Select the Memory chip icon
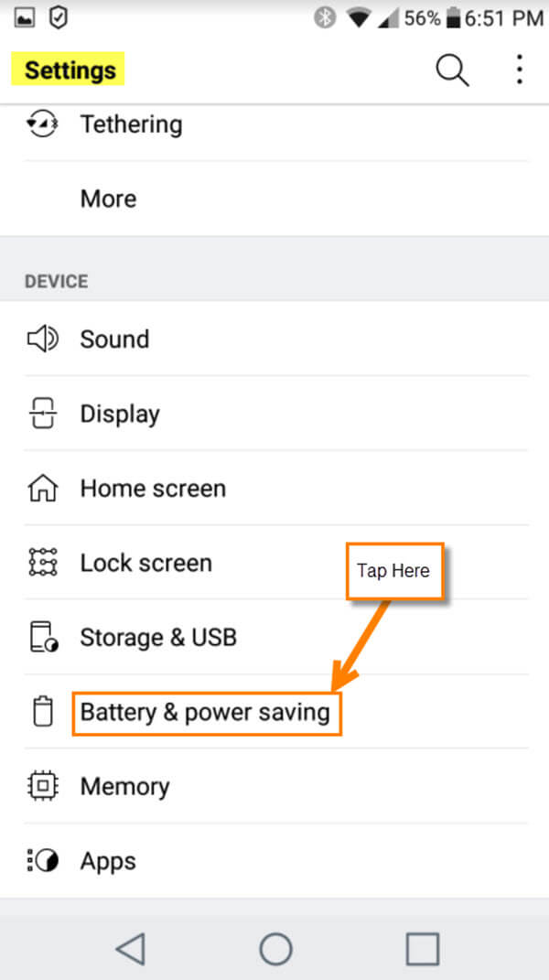Image resolution: width=549 pixels, height=980 pixels. click(42, 786)
